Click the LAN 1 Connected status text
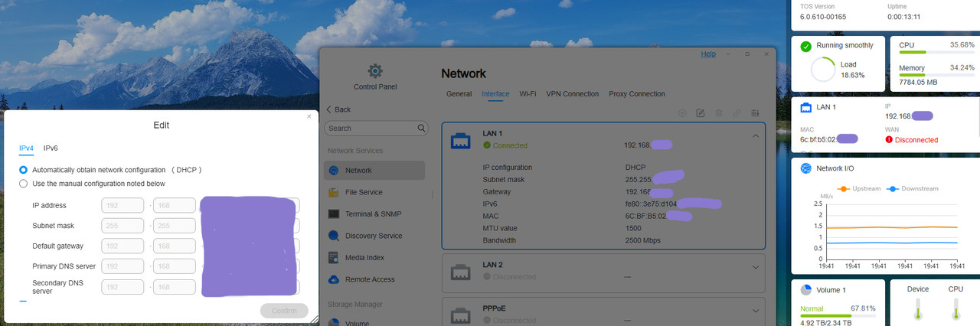Viewport: 980px width, 326px height. [510, 145]
